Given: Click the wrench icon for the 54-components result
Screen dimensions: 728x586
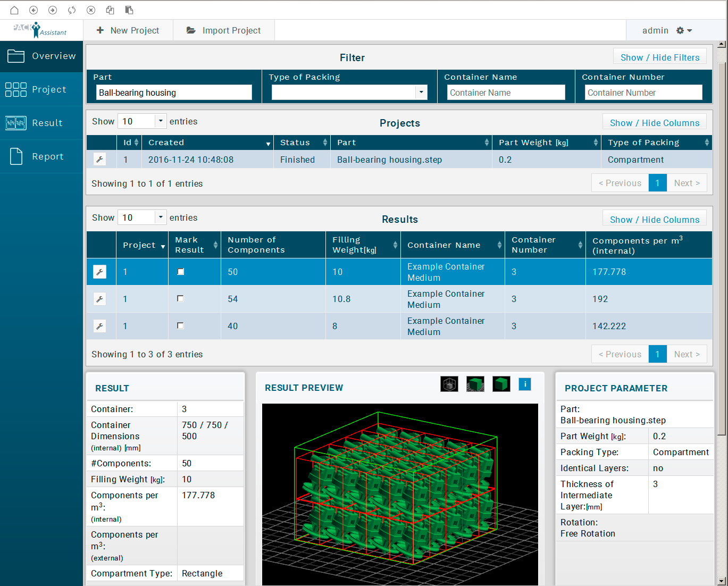Looking at the screenshot, I should click(99, 299).
